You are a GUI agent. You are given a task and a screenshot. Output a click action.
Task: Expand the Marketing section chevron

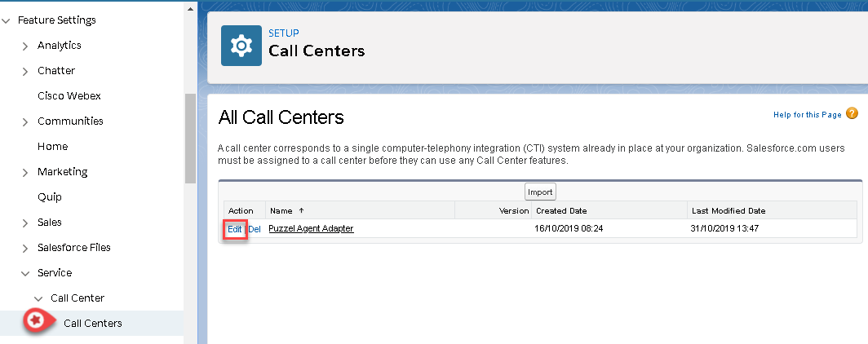(25, 172)
